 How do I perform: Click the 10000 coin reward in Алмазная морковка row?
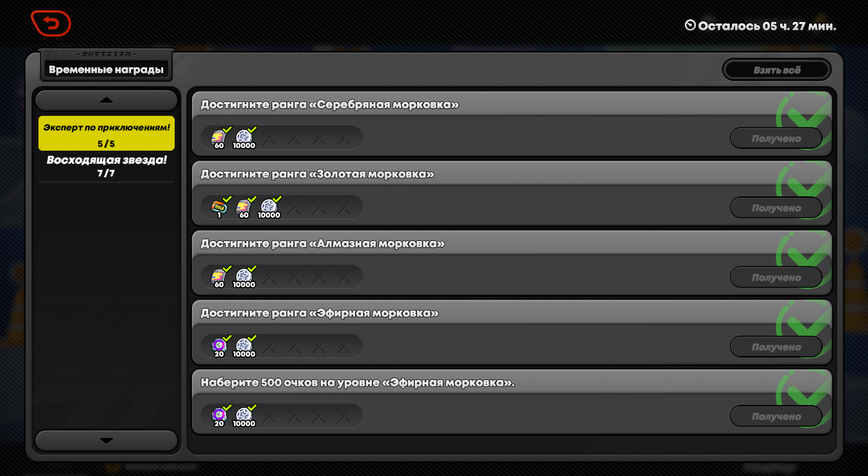pos(244,277)
